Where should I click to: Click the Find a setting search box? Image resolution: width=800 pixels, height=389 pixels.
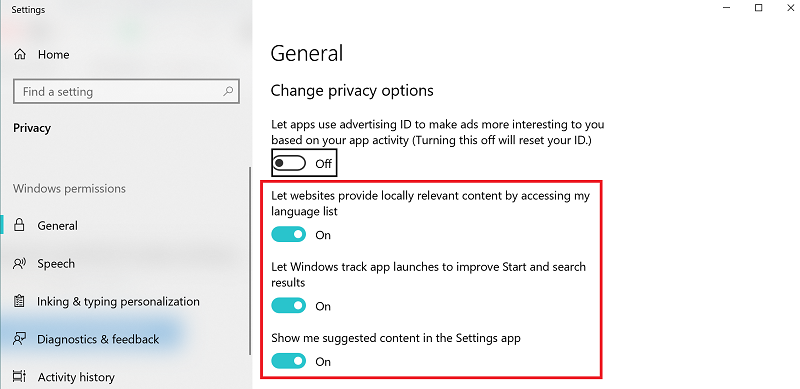pos(126,91)
